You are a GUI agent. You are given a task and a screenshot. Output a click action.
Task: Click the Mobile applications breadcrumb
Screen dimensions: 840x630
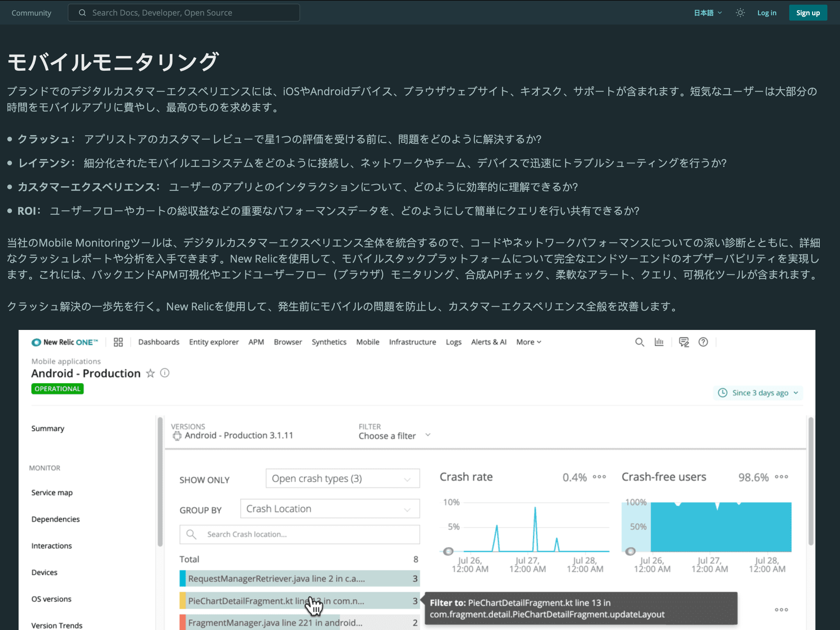pyautogui.click(x=66, y=361)
